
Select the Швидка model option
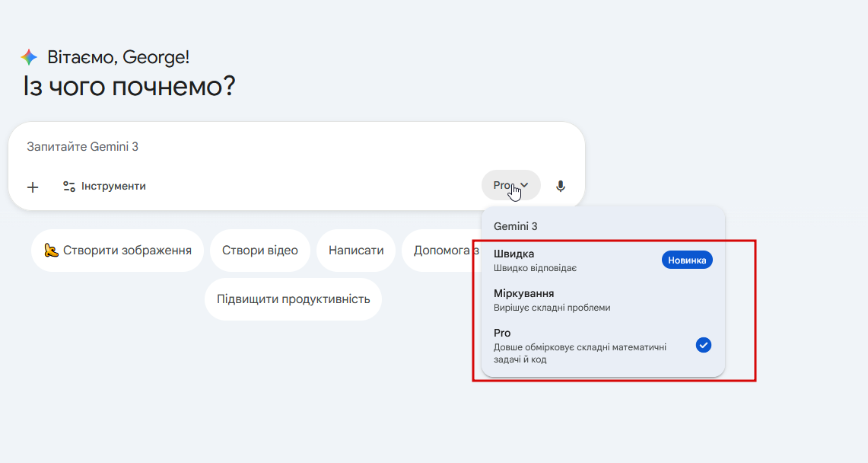[x=603, y=260]
